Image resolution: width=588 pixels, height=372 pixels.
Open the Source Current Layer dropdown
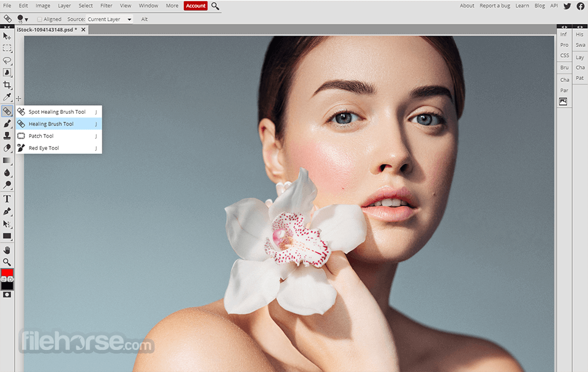tap(110, 19)
